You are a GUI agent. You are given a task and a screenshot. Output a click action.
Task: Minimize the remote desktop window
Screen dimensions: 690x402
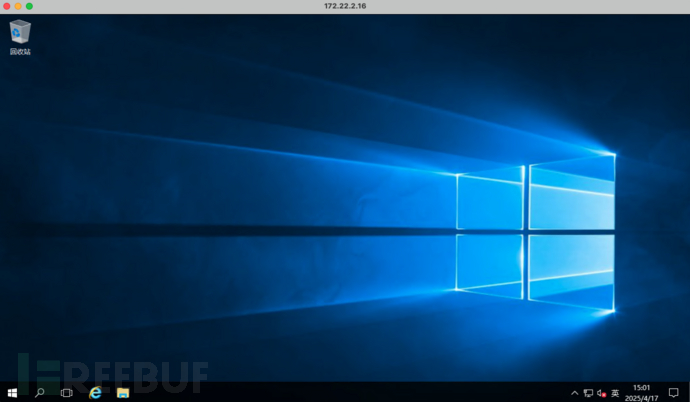[18, 6]
